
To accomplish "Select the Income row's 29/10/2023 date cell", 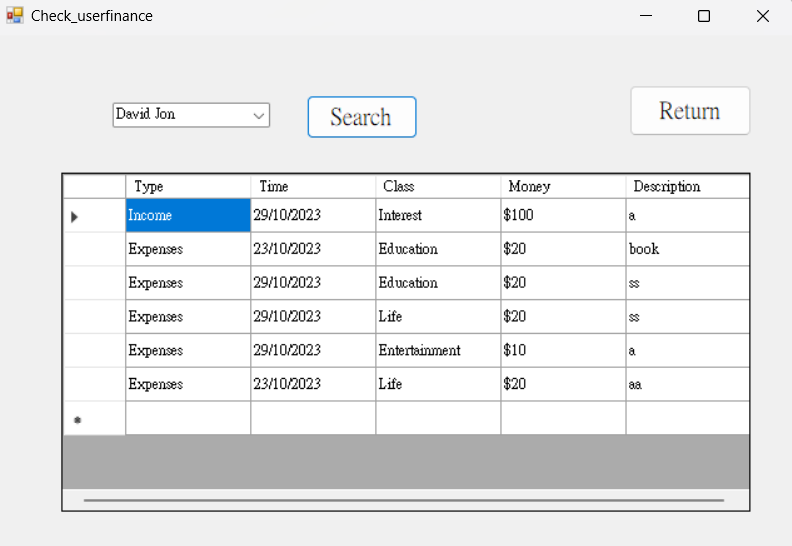I will (313, 215).
